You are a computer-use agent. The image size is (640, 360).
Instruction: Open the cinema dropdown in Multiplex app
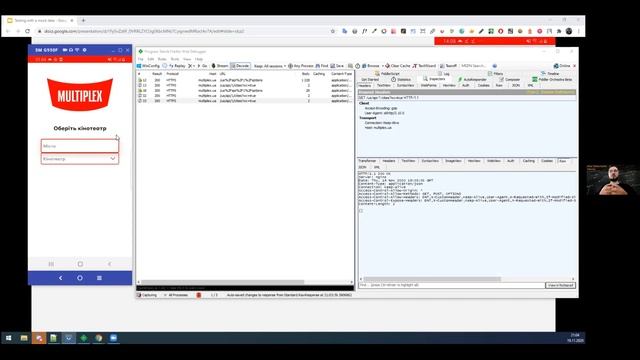[80, 159]
